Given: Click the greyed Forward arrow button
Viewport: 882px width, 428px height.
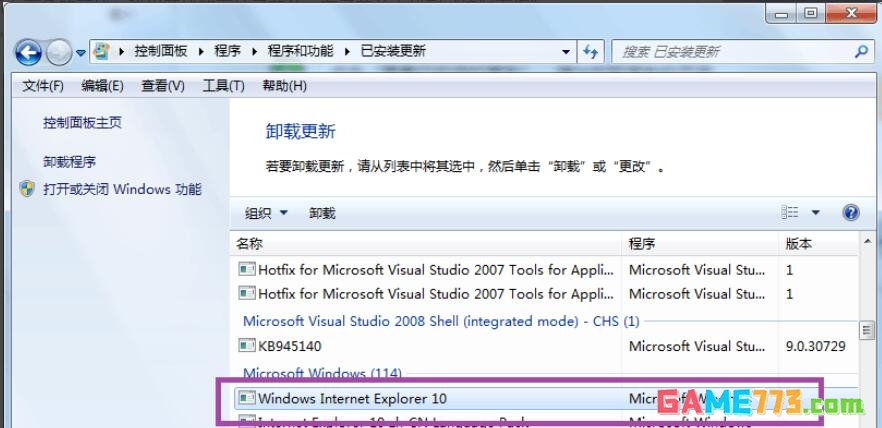Looking at the screenshot, I should pos(58,53).
